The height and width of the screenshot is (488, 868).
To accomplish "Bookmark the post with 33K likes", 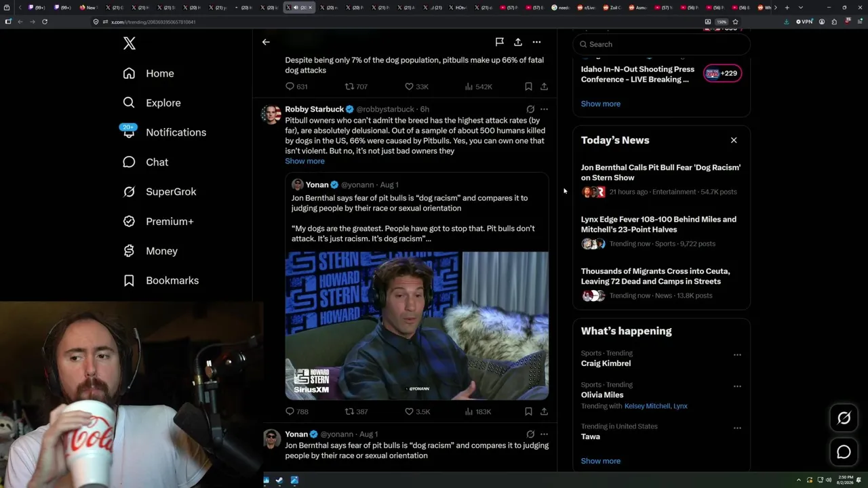I will 528,87.
